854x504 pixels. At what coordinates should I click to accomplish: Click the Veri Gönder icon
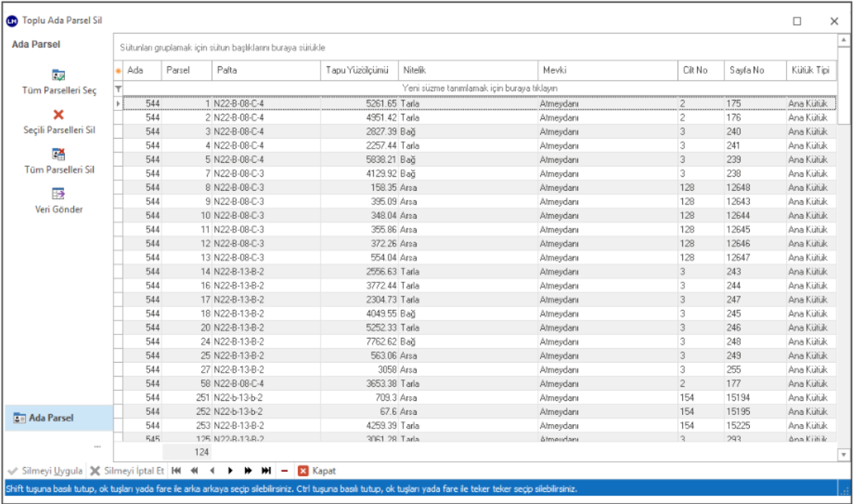pyautogui.click(x=59, y=194)
